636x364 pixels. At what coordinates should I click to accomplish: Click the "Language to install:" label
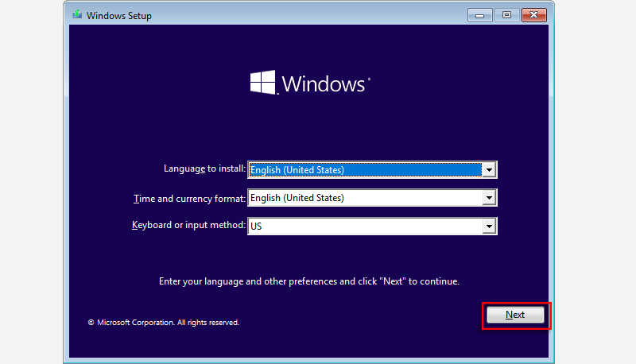[204, 168]
